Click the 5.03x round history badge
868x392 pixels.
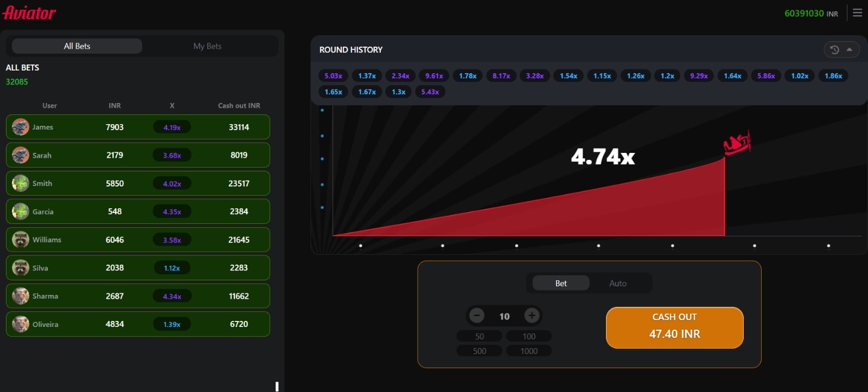point(333,76)
